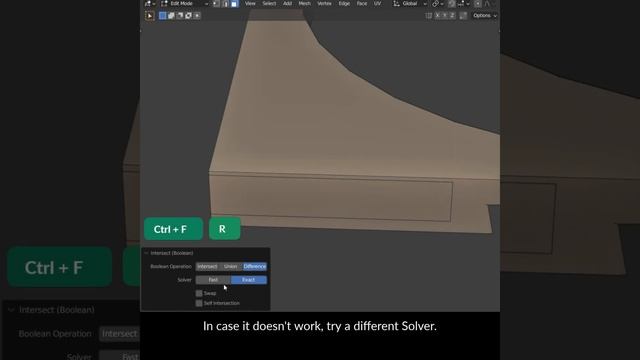Toggle proportional editing
This screenshot has width=640, height=360.
point(478,4)
